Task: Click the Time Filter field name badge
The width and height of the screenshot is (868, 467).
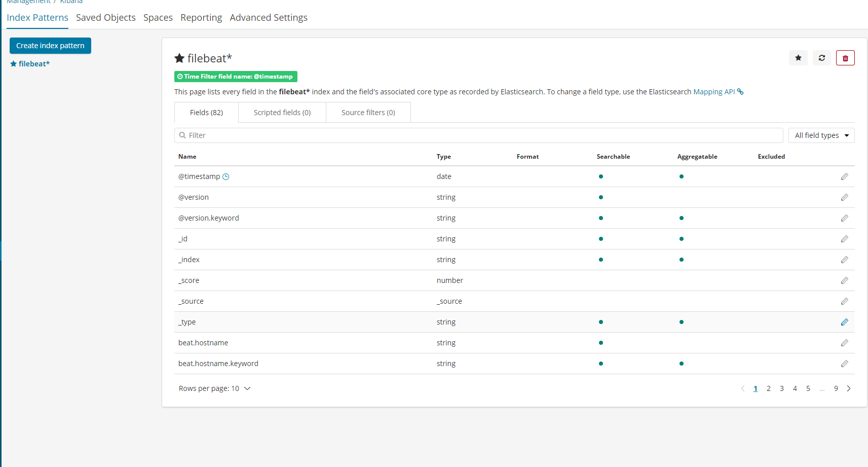Action: coord(236,77)
